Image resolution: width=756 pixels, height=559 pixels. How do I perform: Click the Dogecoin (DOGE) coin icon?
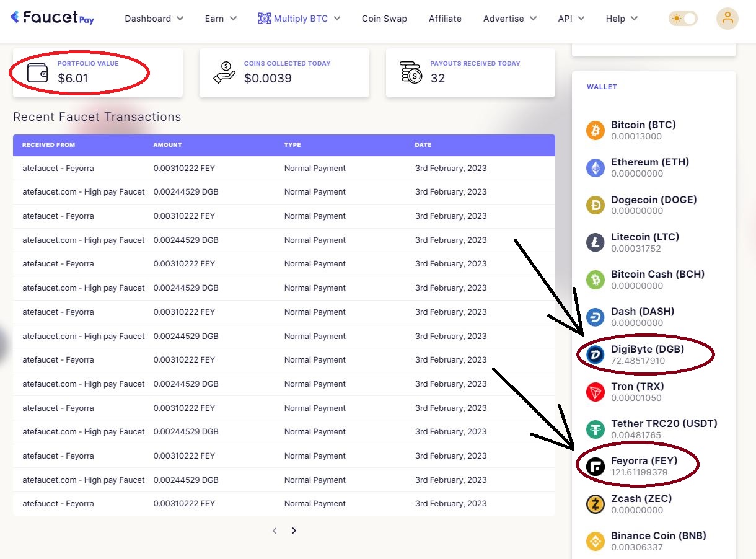coord(596,205)
